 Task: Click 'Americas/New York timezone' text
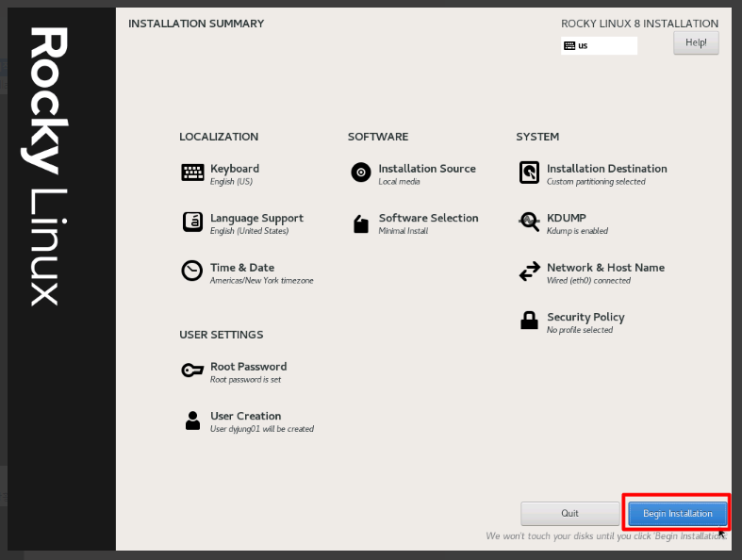coord(262,281)
